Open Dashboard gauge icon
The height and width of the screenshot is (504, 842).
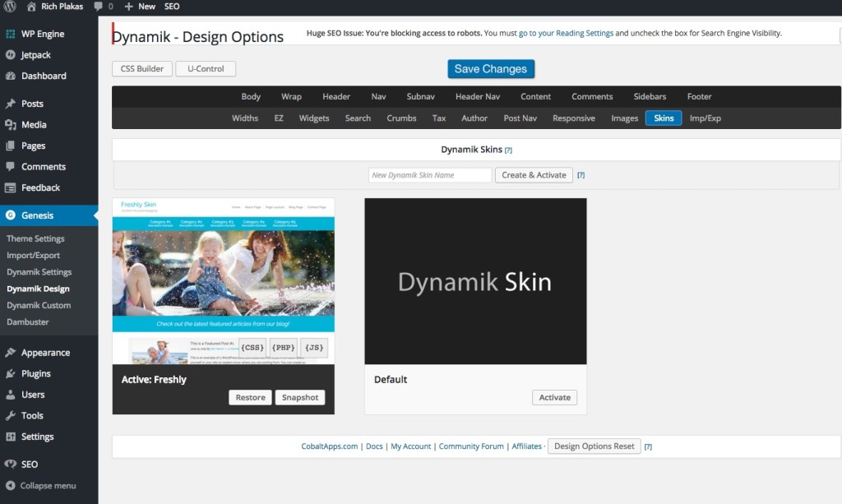pyautogui.click(x=10, y=76)
